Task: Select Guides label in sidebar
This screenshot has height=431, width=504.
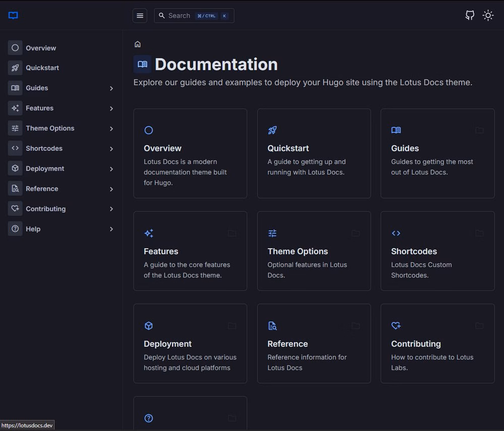Action: tap(37, 88)
